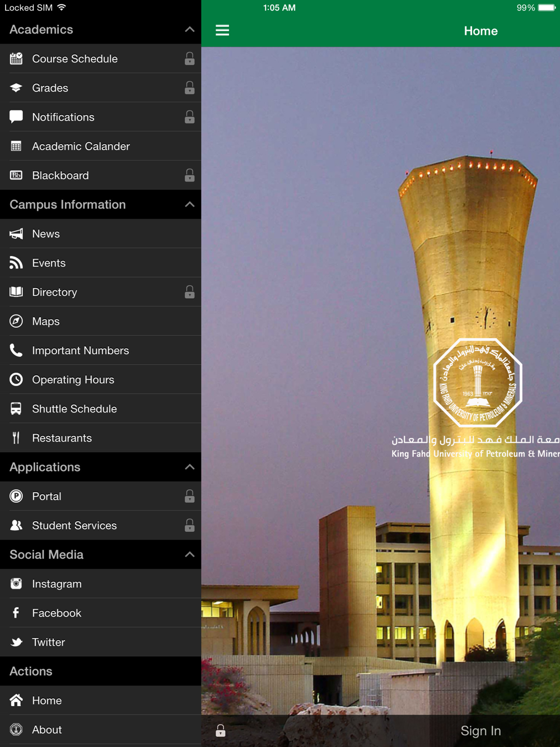Browse Restaurants in the sidebar
Screen dimensions: 560x747
[101, 438]
